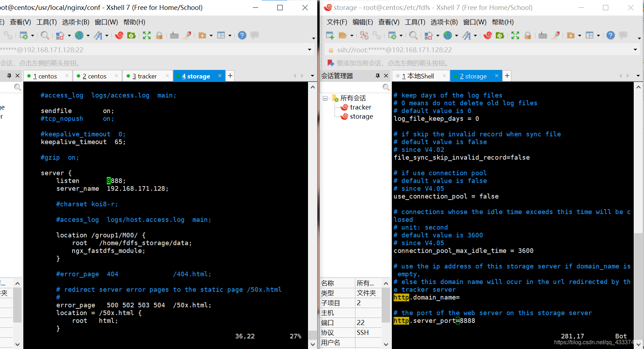This screenshot has width=644, height=349.
Task: Click the Disconnect icon in the storage window toolbar
Action: click(364, 35)
